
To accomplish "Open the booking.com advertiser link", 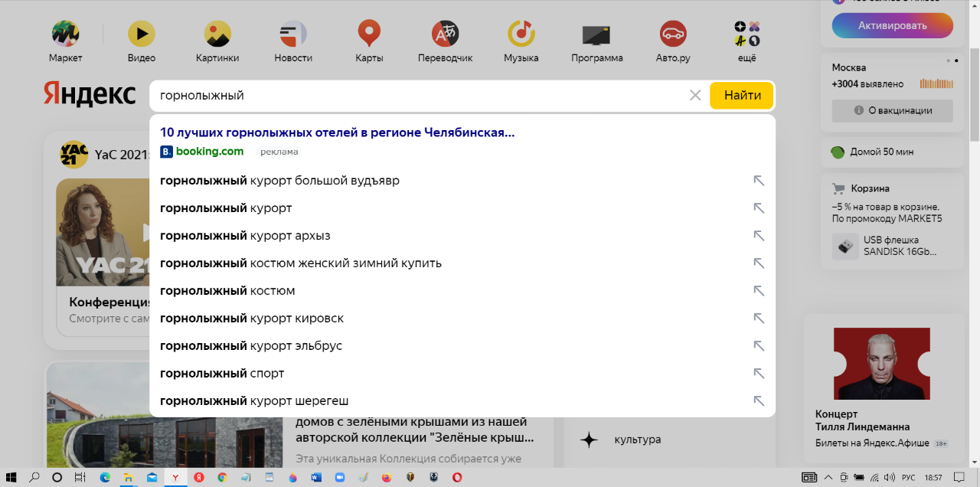I will click(x=202, y=152).
